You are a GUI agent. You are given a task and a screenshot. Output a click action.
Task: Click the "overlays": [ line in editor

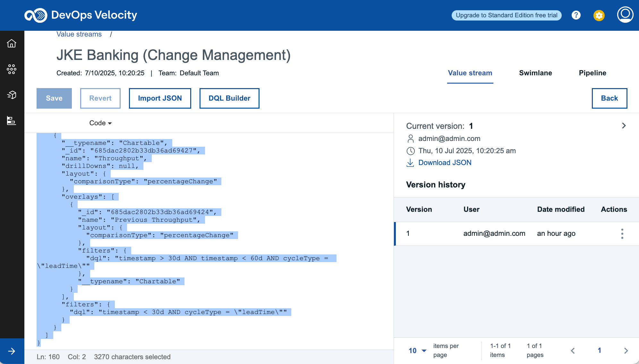pos(88,197)
